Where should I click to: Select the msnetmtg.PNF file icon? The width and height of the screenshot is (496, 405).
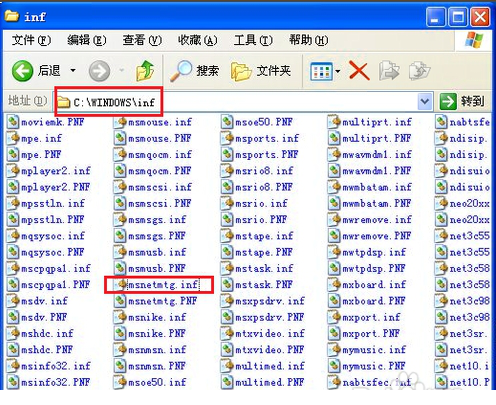tap(120, 301)
